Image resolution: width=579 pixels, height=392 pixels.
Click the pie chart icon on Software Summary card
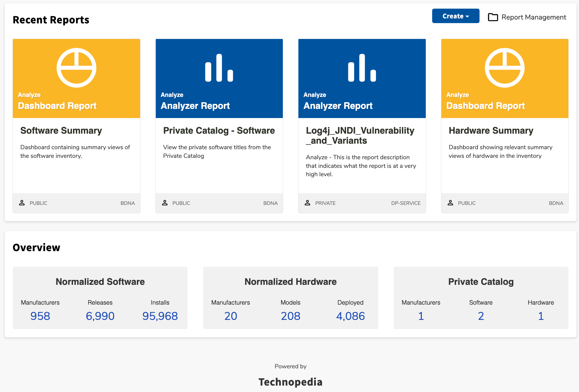(76, 67)
